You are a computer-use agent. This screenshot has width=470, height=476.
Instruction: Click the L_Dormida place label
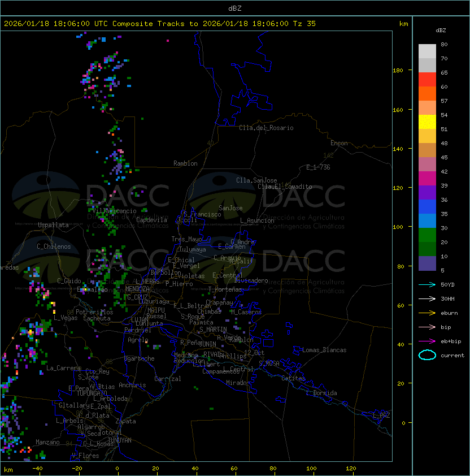point(321,393)
